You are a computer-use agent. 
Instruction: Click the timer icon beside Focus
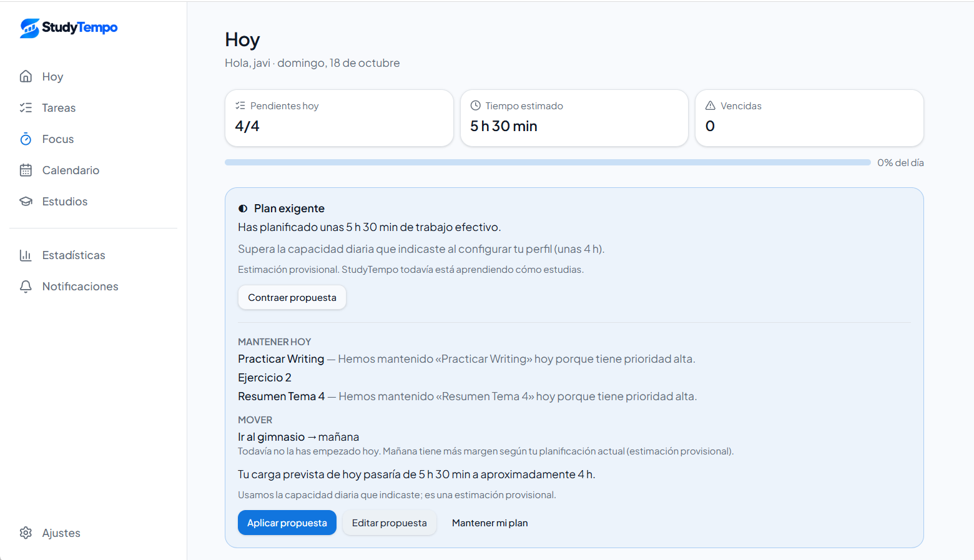(26, 139)
